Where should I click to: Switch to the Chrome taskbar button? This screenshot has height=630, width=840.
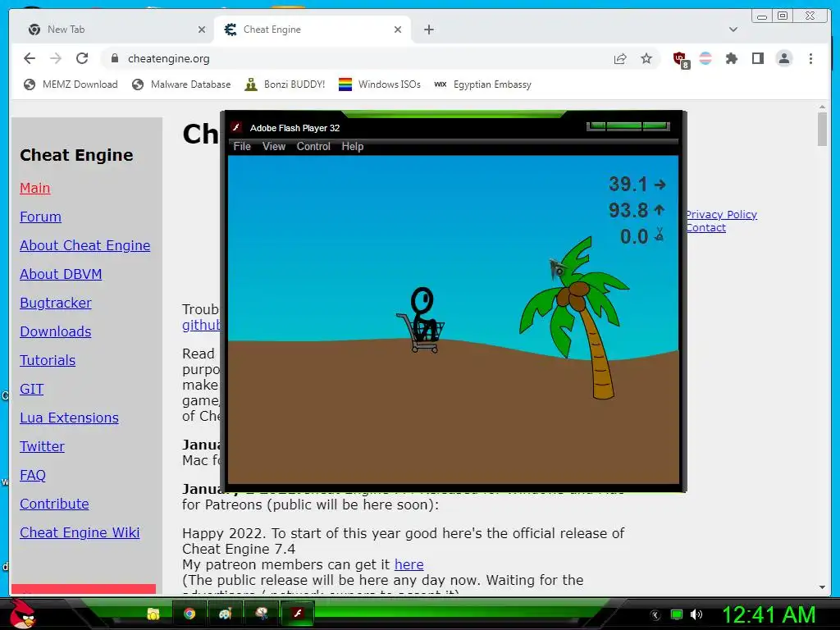pyautogui.click(x=189, y=614)
